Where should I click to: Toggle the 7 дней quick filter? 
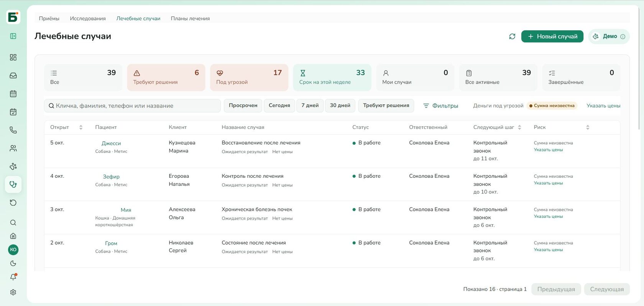point(310,106)
